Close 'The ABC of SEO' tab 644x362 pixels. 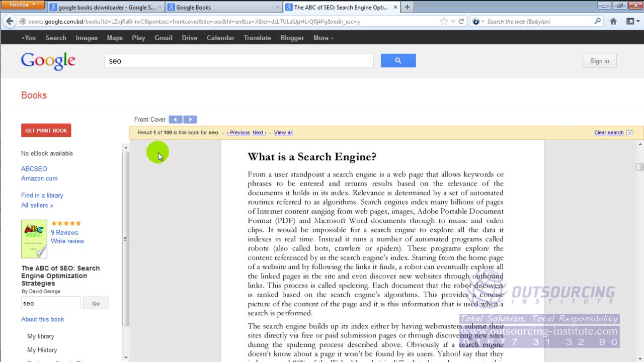[395, 7]
